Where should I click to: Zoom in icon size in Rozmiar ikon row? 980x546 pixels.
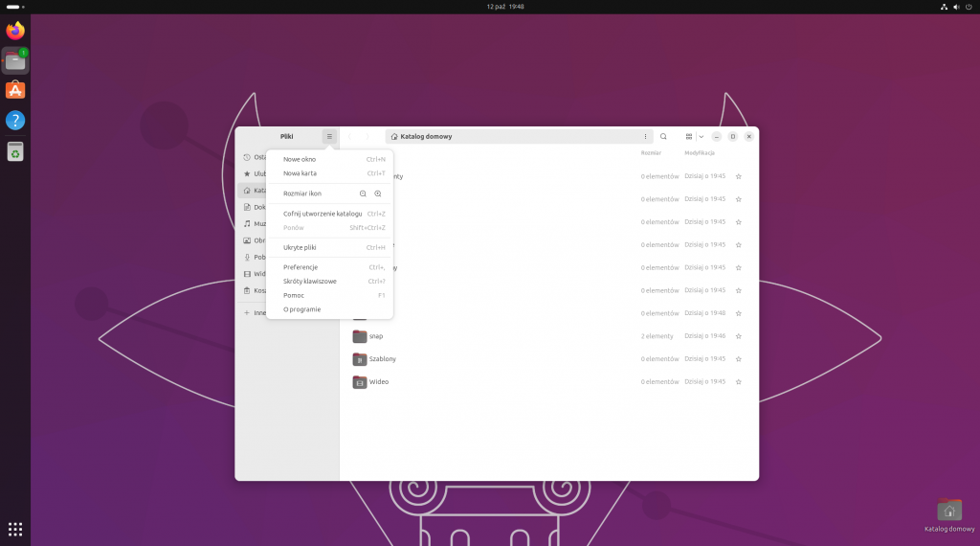point(377,193)
